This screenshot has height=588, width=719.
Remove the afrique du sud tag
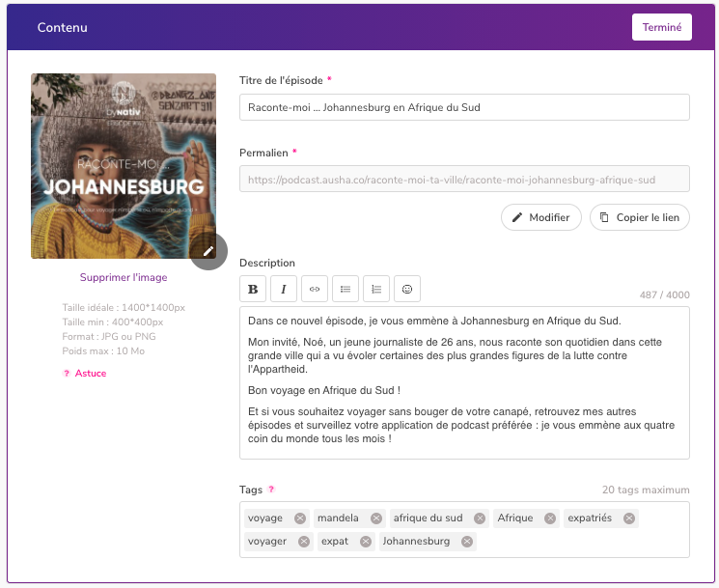point(480,518)
